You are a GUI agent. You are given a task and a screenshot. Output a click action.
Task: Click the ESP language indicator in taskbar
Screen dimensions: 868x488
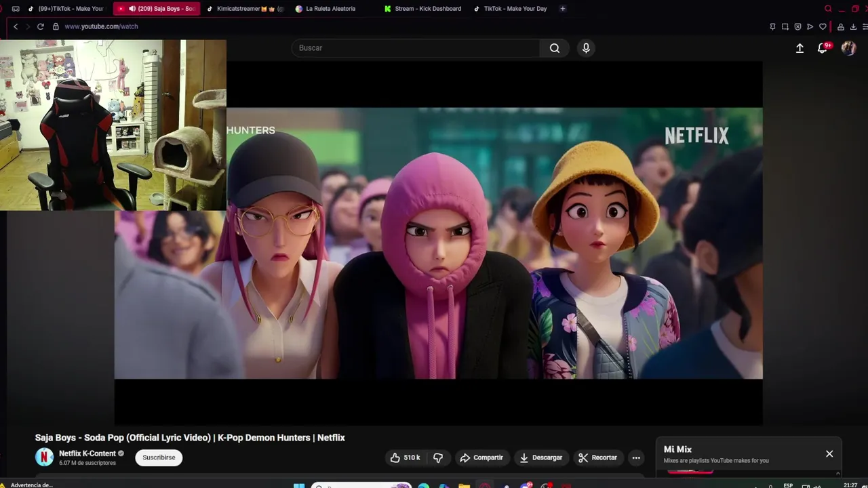pyautogui.click(x=788, y=485)
